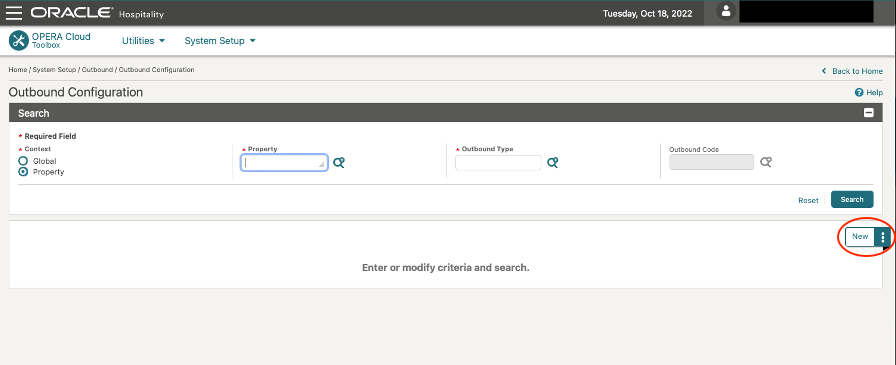The height and width of the screenshot is (365, 896).
Task: Click the New button
Action: point(860,236)
